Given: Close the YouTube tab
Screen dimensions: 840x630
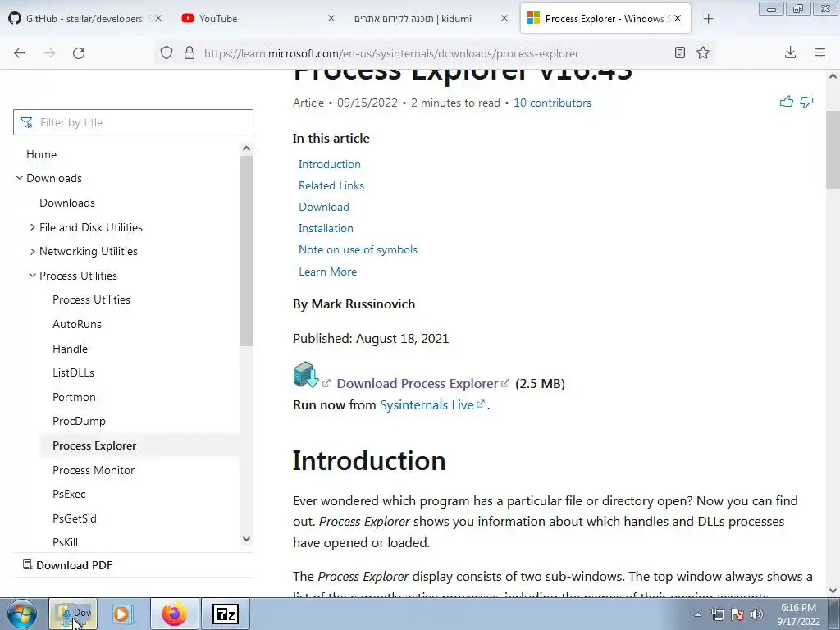Looking at the screenshot, I should point(331,18).
